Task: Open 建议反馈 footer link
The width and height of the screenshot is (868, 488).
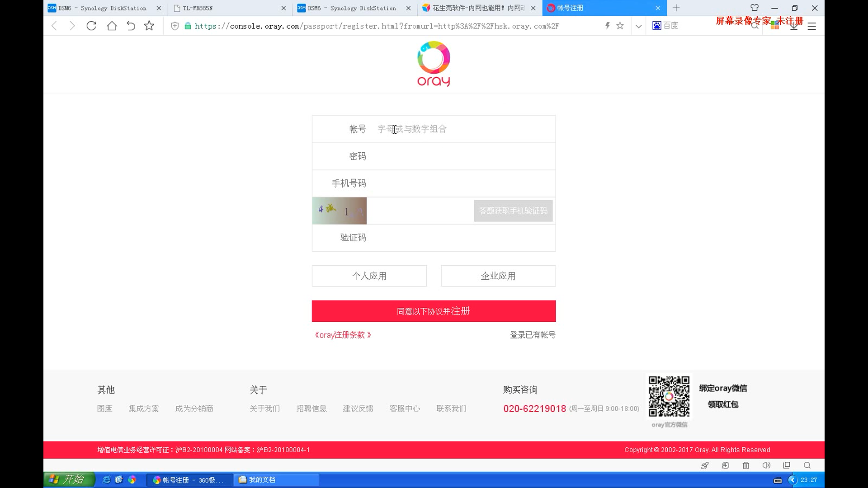Action: pos(358,408)
